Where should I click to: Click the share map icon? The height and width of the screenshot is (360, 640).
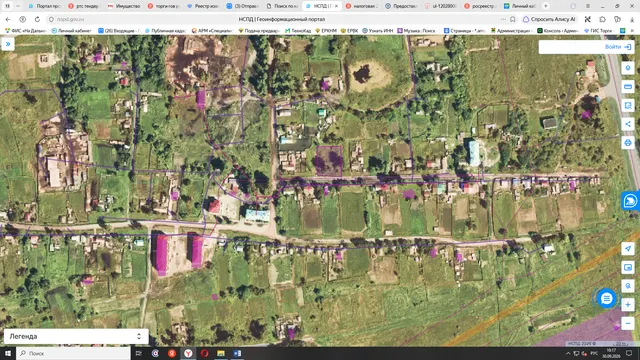point(628,124)
